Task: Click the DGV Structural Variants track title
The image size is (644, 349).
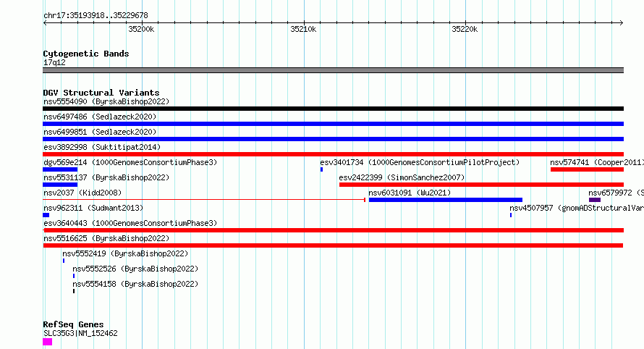Action: click(101, 93)
